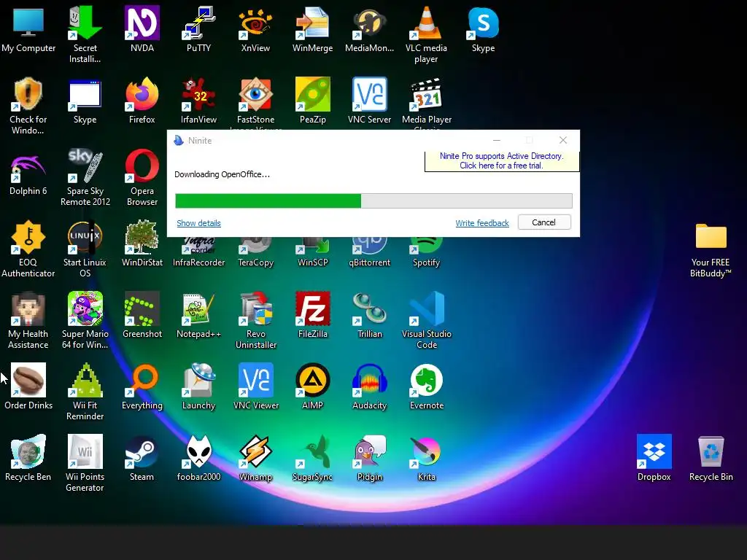747x560 pixels.
Task: Cancel the Ninite download
Action: coord(544,222)
